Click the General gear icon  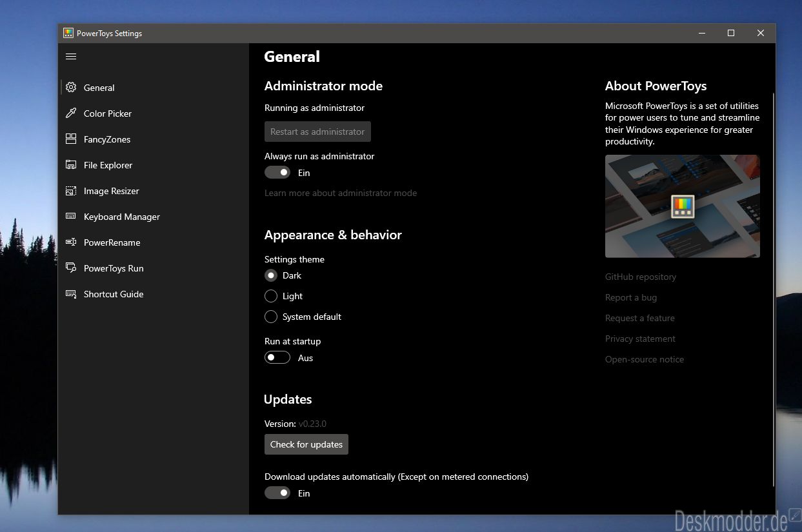click(x=71, y=88)
